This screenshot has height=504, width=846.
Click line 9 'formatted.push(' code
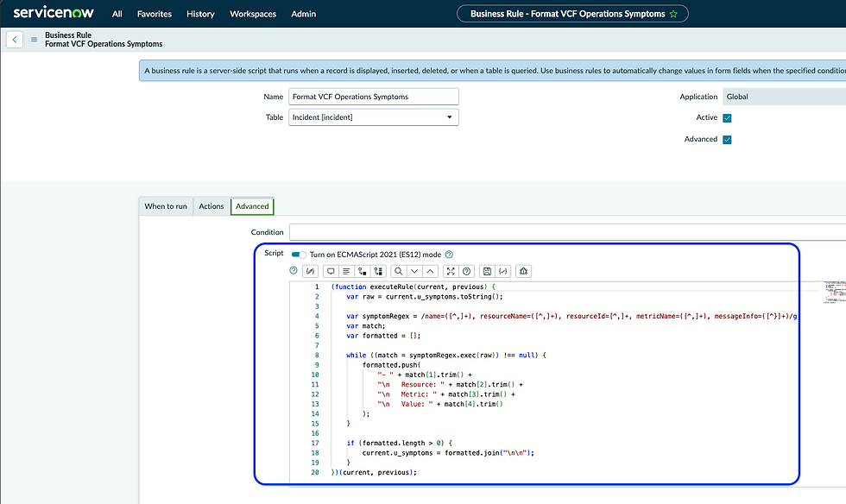391,365
